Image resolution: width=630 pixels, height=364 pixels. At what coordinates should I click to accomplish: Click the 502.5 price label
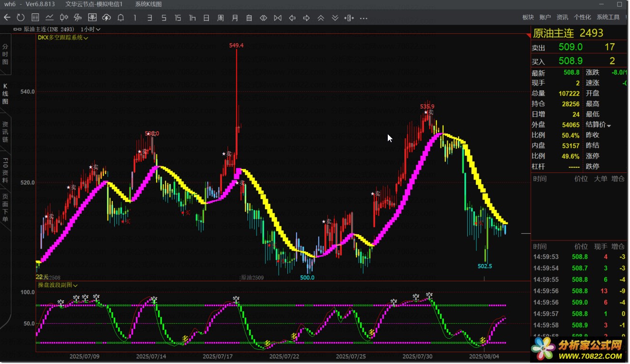coord(485,266)
